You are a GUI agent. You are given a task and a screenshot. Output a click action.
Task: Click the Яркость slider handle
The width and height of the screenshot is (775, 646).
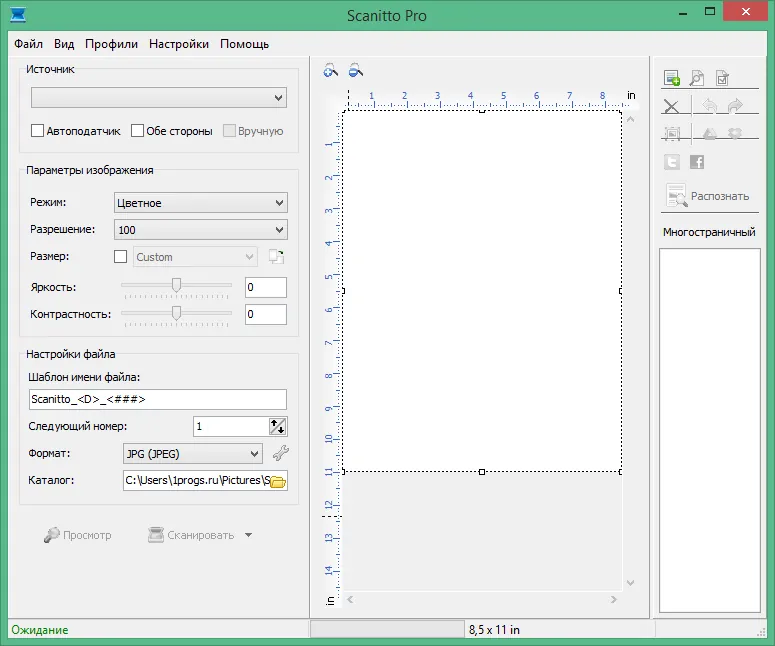[x=176, y=285]
